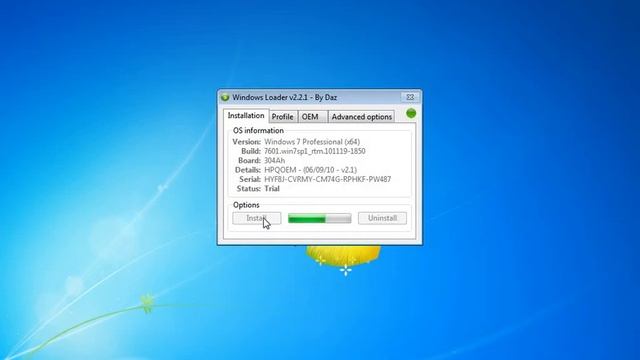Click the green Windows Loader title bar icon
This screenshot has height=360, width=640.
tap(225, 98)
